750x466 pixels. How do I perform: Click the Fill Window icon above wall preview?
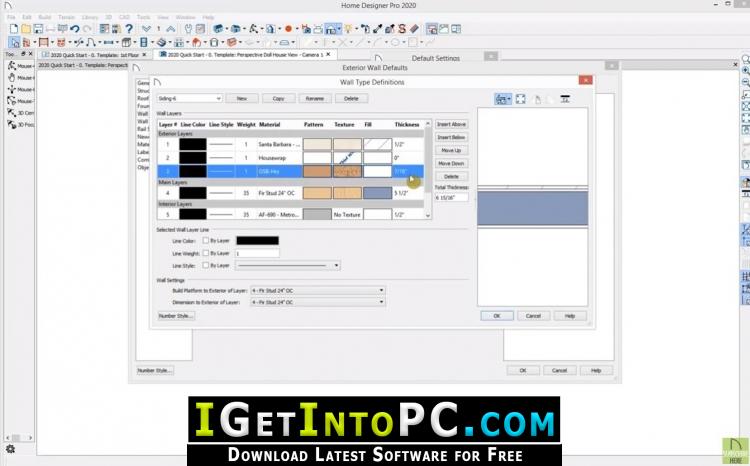tap(520, 99)
